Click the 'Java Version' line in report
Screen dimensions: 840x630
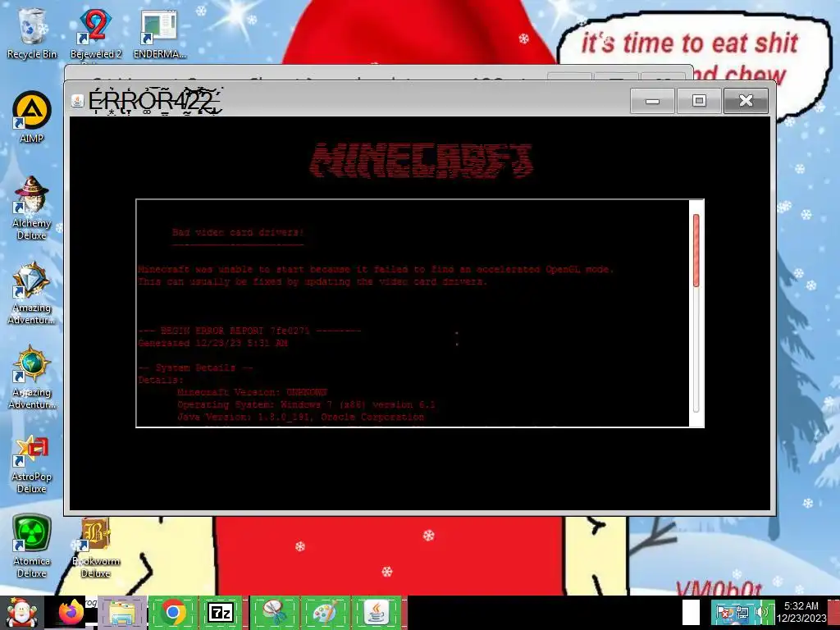300,417
